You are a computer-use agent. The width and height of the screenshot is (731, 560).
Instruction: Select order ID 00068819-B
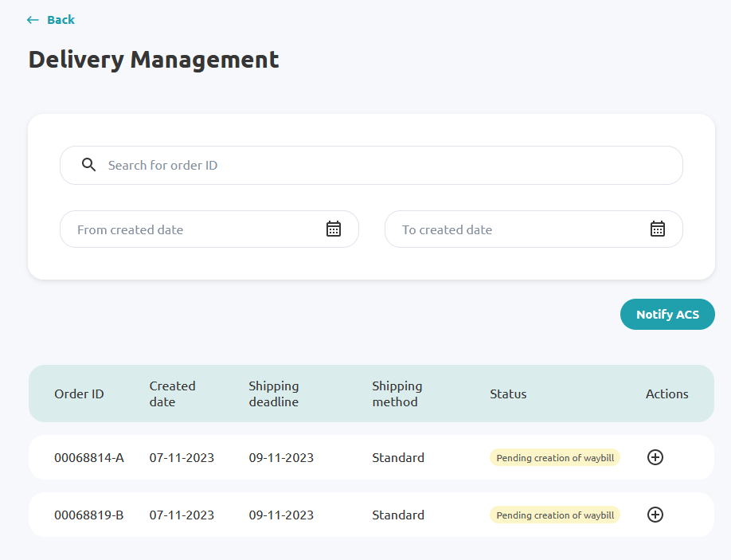89,515
